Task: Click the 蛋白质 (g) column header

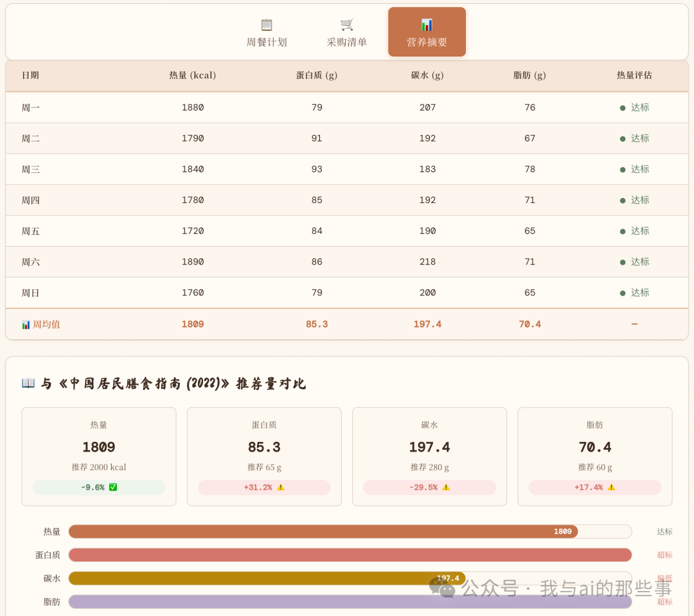Action: (x=316, y=75)
